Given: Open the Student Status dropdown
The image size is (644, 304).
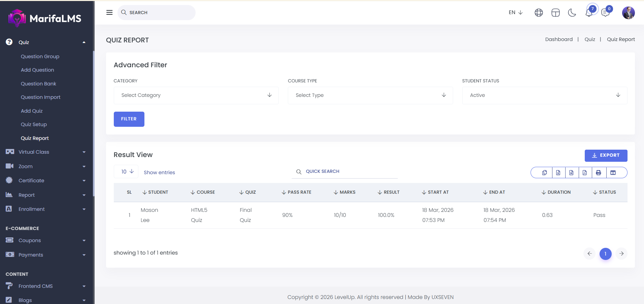Looking at the screenshot, I should click(544, 95).
